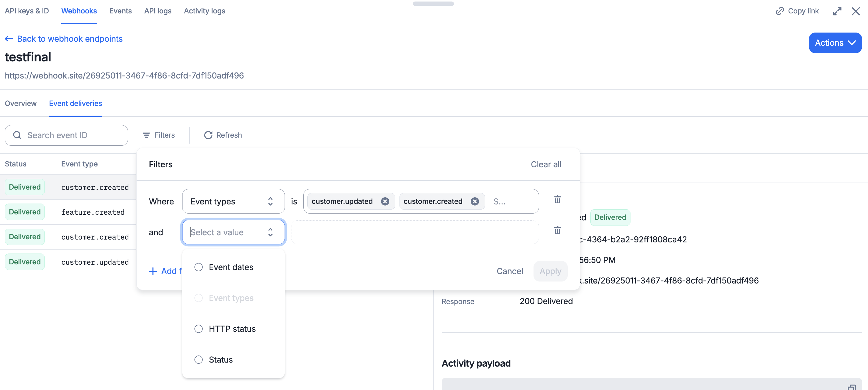This screenshot has height=390, width=868.
Task: Delete the Event types filter row
Action: [557, 200]
